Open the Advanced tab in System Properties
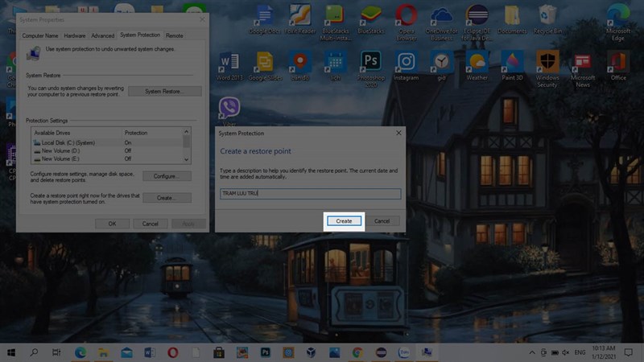644x362 pixels. click(103, 35)
